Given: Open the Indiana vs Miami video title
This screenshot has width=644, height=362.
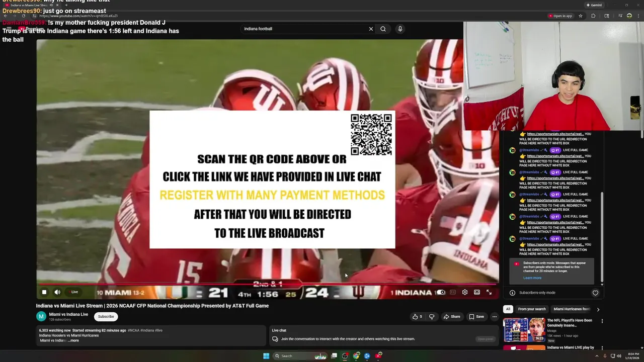Looking at the screenshot, I should point(152,306).
